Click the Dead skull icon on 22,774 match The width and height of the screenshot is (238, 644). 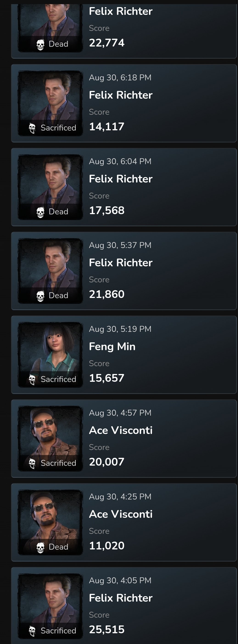pyautogui.click(x=40, y=45)
